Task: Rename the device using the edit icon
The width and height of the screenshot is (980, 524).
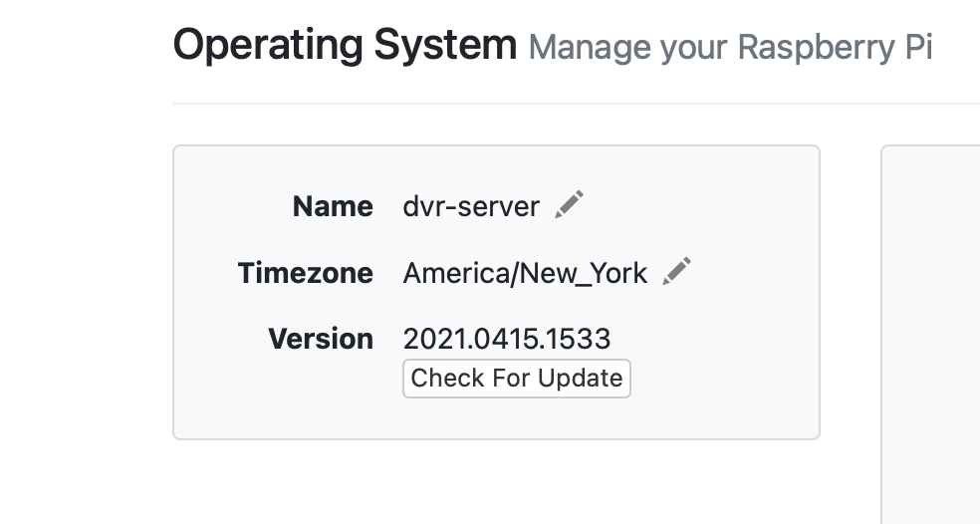Action: [x=570, y=205]
